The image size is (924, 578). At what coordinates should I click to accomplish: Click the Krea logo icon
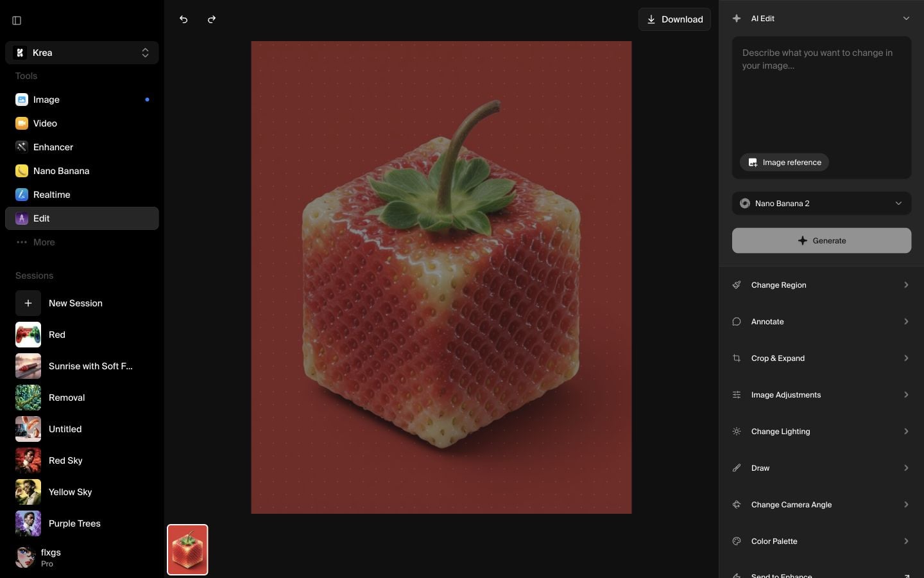[x=20, y=53]
